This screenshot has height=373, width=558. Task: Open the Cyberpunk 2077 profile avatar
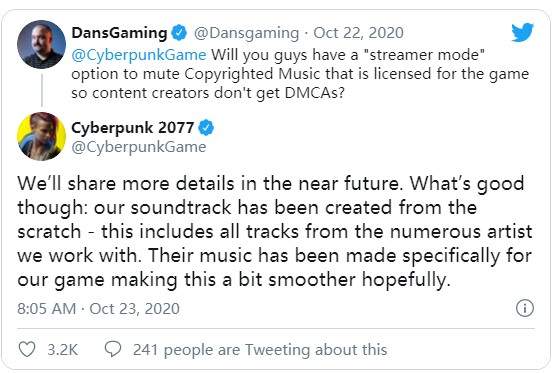tap(41, 136)
